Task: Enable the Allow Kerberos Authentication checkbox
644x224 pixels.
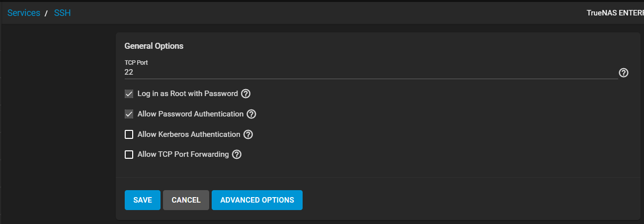Action: [x=129, y=134]
